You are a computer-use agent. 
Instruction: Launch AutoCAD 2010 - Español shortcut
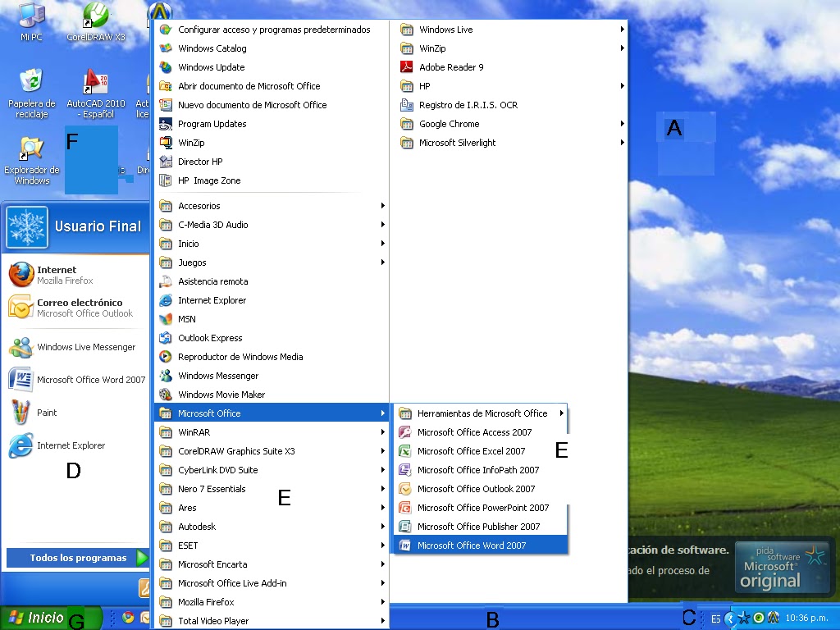(96, 93)
